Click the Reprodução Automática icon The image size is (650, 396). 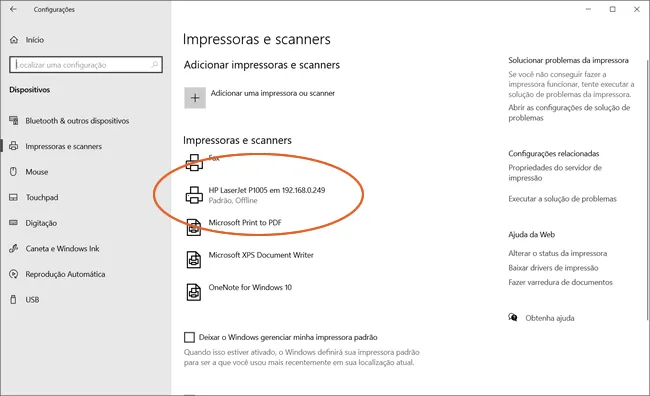[x=14, y=274]
